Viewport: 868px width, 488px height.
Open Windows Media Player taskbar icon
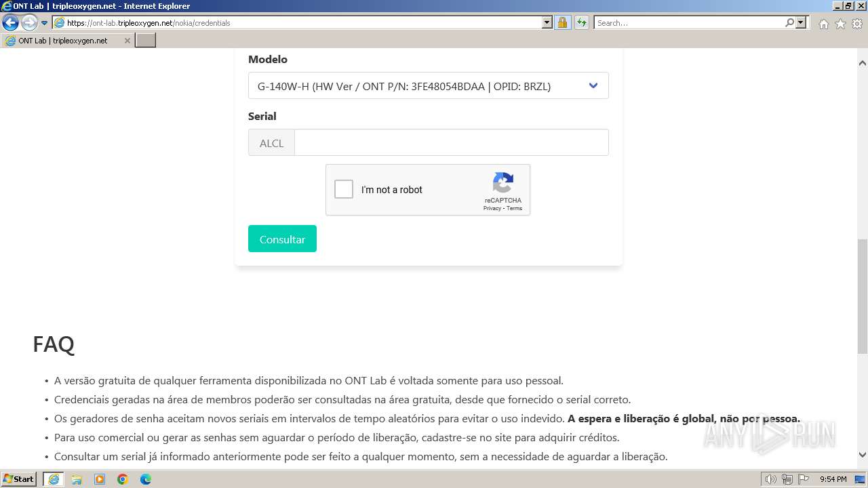[100, 479]
